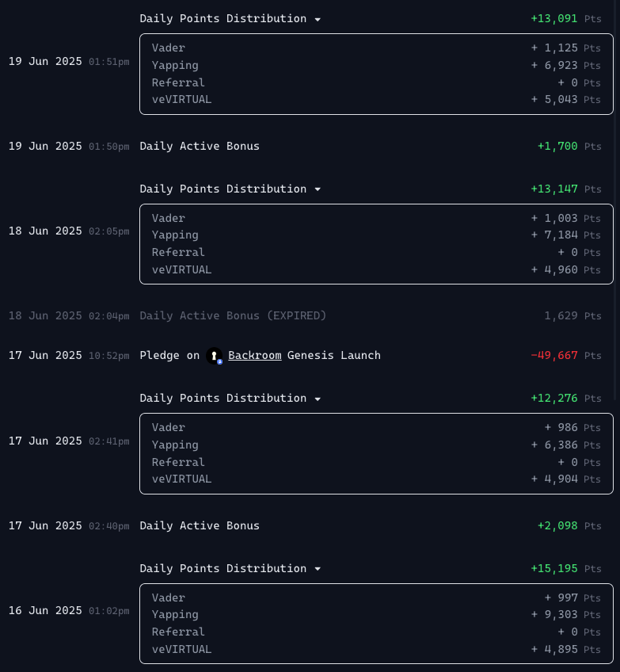Click the veVIRTUAL + 5,043 Pts value
620x672 pixels.
click(x=565, y=99)
